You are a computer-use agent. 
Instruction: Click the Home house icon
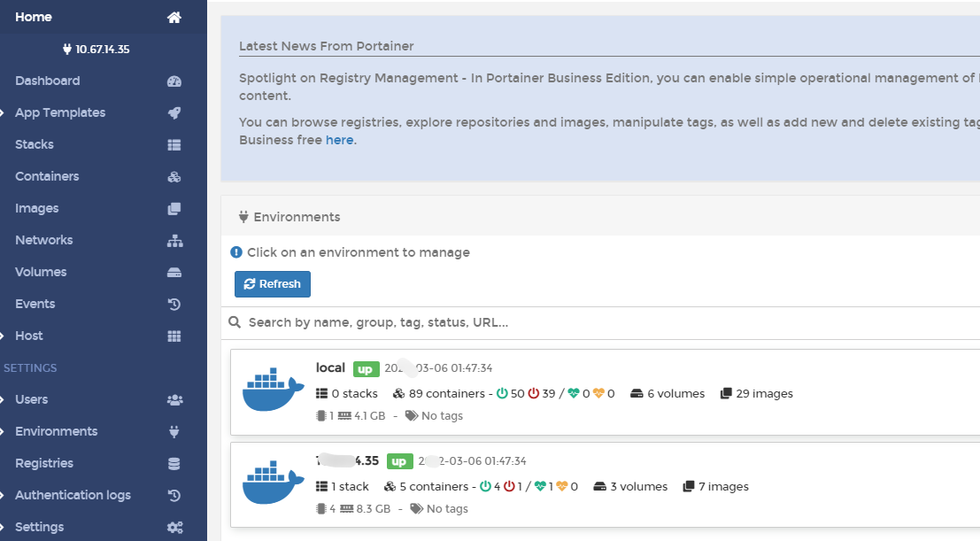[x=174, y=17]
